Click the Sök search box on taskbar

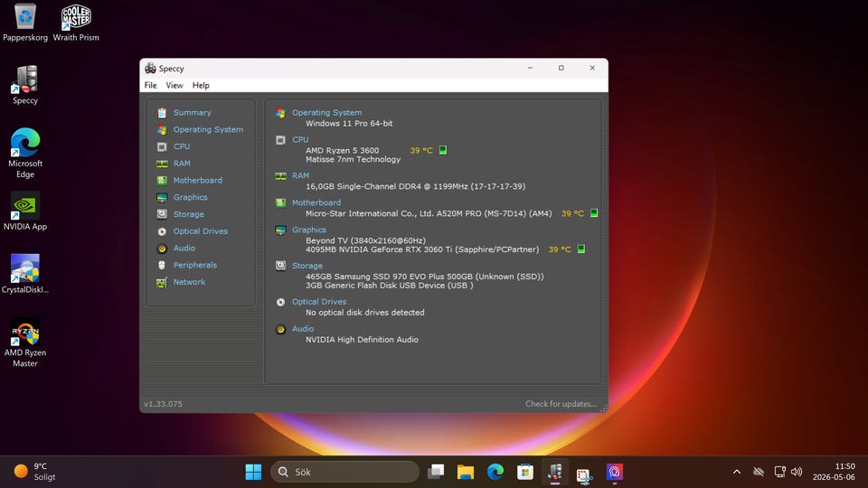point(344,472)
